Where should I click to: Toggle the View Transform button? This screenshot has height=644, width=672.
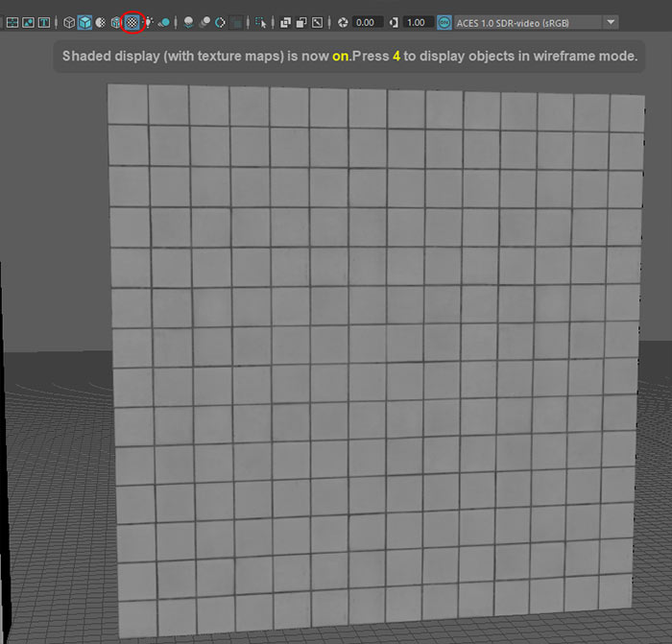click(x=444, y=21)
